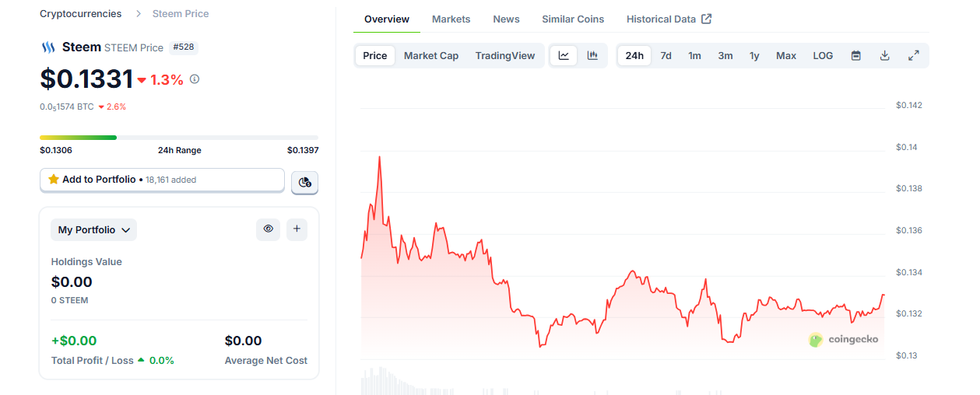Go to the Similar Coins tab

click(x=573, y=19)
